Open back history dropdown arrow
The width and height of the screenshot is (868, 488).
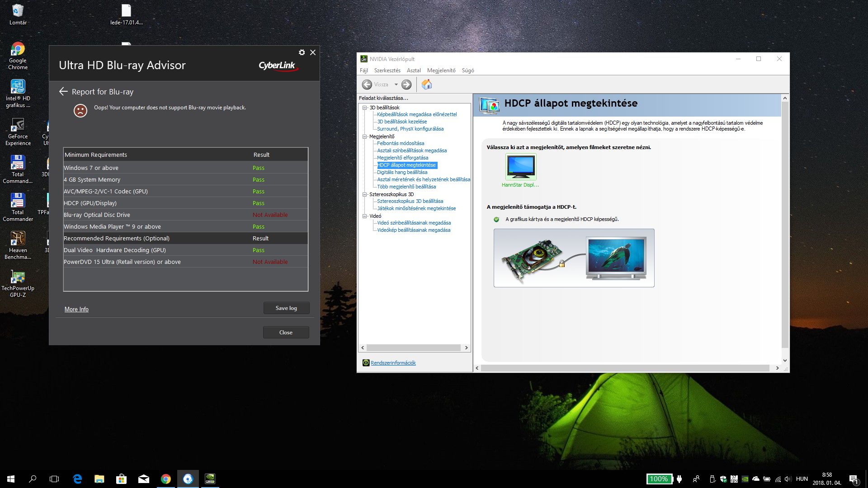coord(396,84)
